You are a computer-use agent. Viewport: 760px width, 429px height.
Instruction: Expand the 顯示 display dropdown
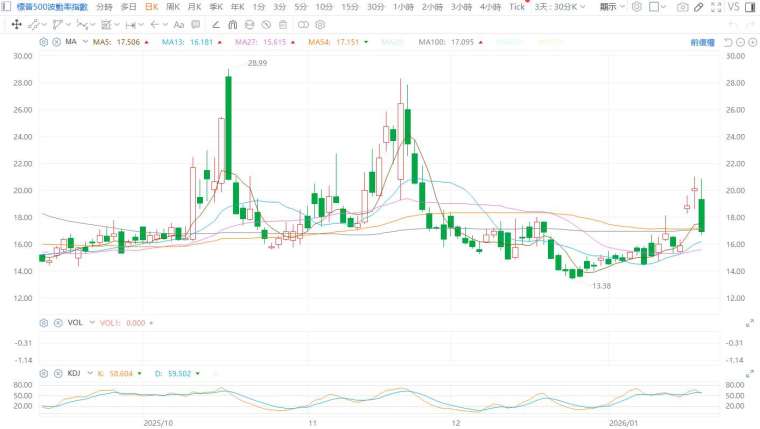[x=612, y=7]
